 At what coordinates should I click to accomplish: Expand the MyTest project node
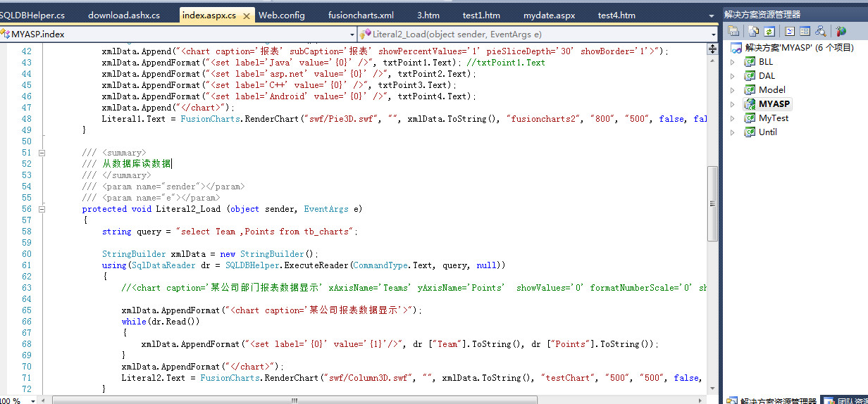pos(733,118)
